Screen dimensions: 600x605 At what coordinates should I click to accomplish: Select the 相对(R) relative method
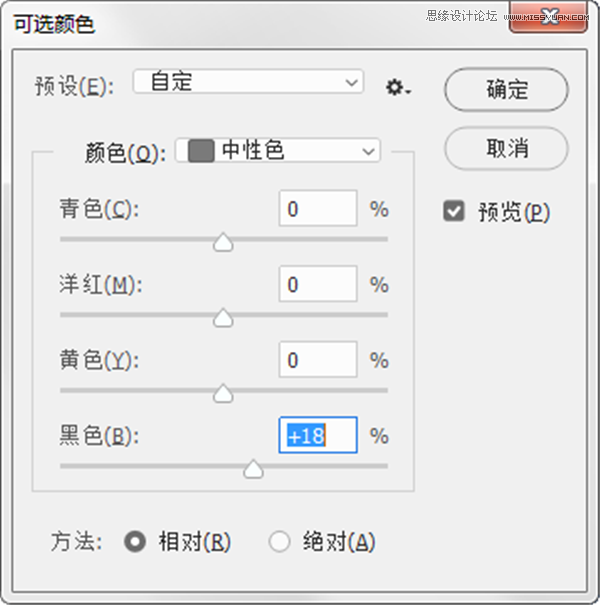[x=135, y=541]
